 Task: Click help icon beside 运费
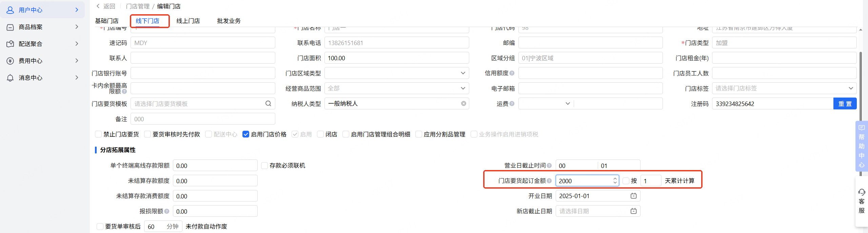[512, 104]
